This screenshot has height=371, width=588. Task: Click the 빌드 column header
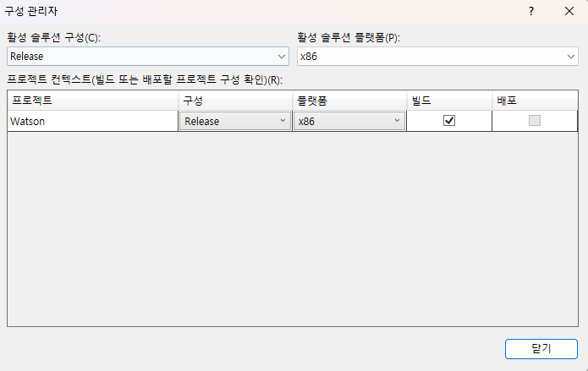pos(449,101)
